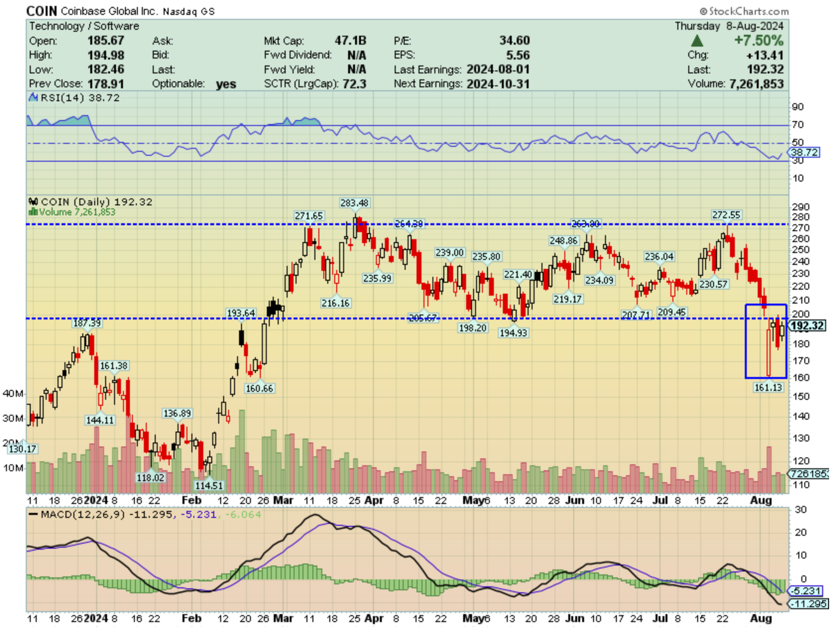Click the 130.17 price label at left edge
840x630 pixels.
coord(22,449)
